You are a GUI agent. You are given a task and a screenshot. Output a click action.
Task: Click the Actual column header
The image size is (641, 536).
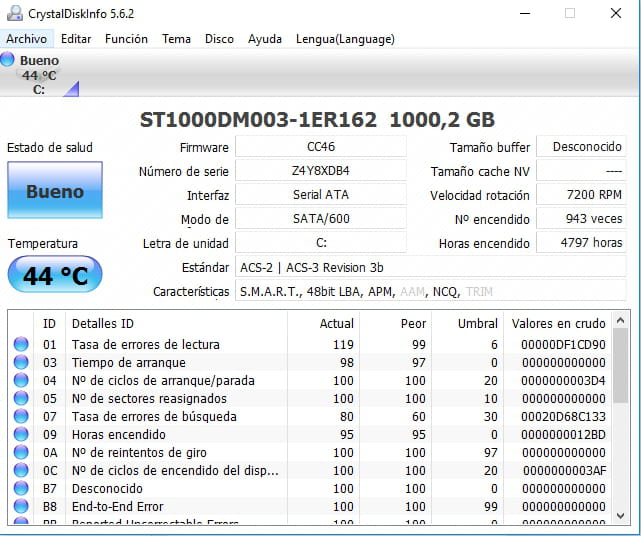[323, 323]
